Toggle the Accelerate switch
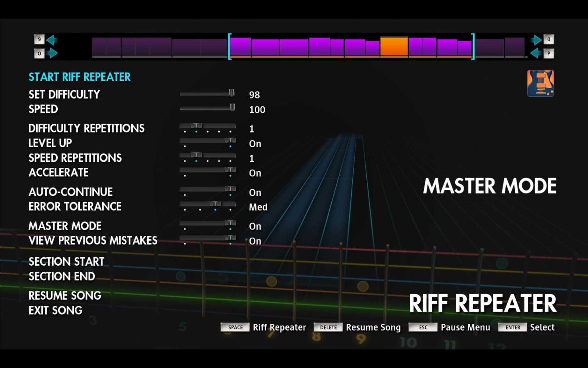Viewport: 588px width, 368px height. tap(208, 171)
